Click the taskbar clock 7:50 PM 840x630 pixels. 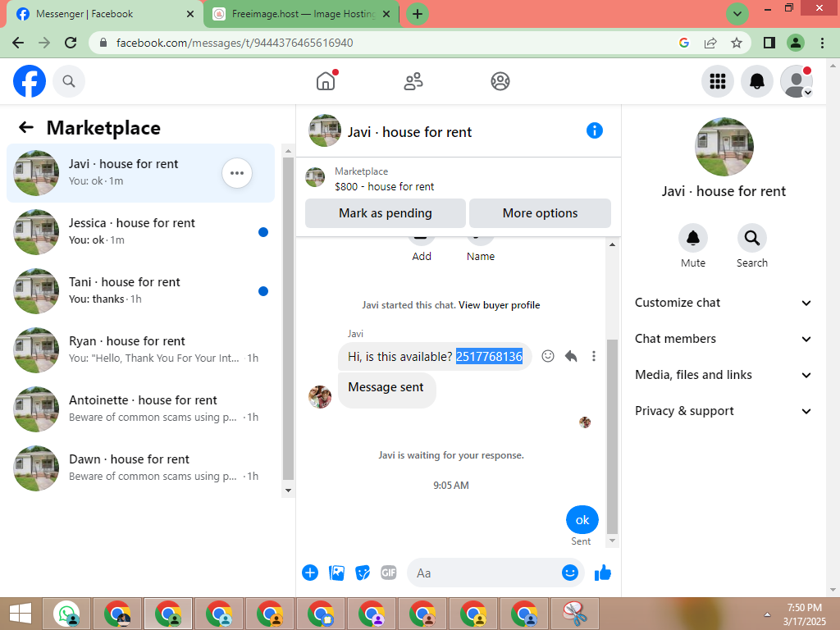coord(804,608)
